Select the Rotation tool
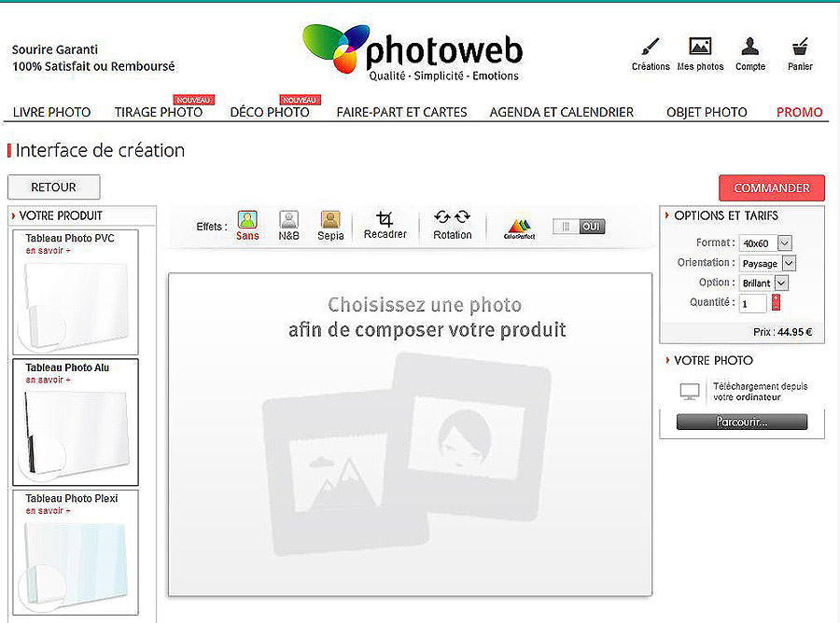The width and height of the screenshot is (840, 623). coord(452,225)
